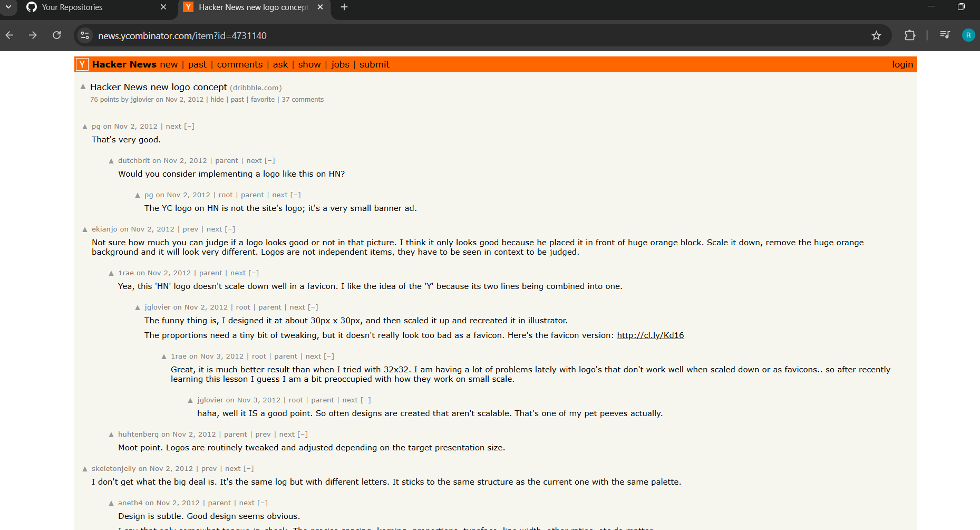Viewport: 980px width, 530px height.
Task: Open the browser extensions puzzle icon
Action: (x=910, y=36)
